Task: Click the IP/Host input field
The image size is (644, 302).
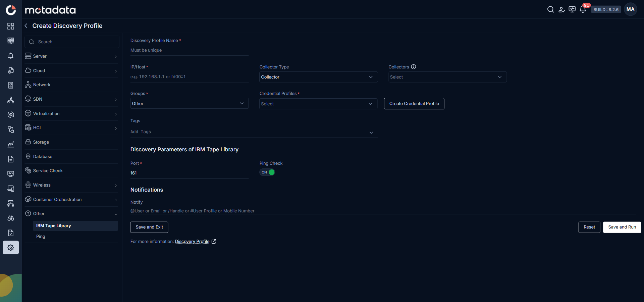Action: click(x=190, y=77)
